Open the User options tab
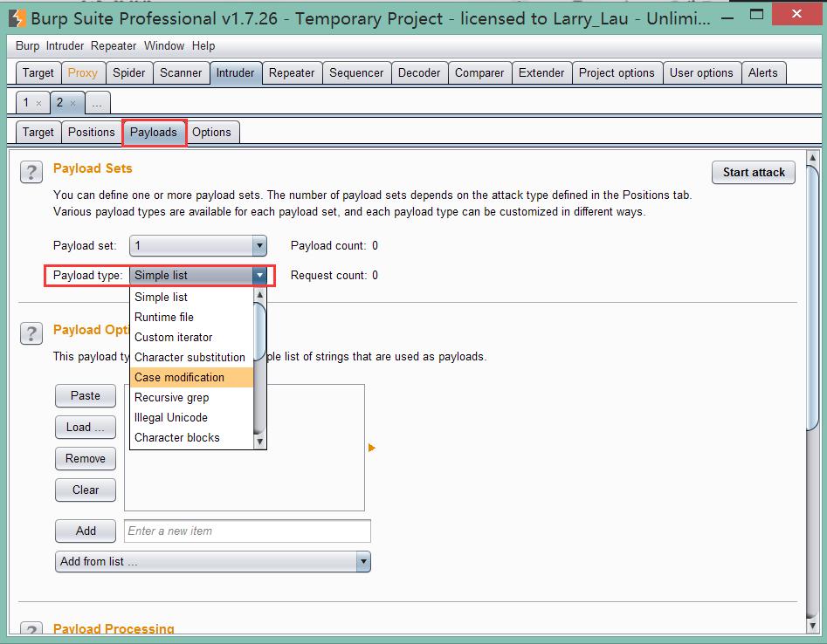827x644 pixels. coord(701,72)
